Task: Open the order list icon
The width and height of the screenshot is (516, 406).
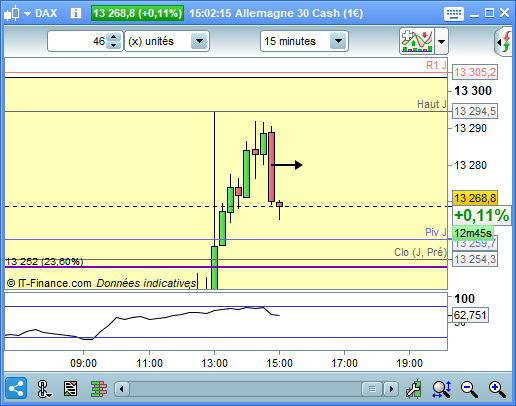Action: (x=70, y=389)
